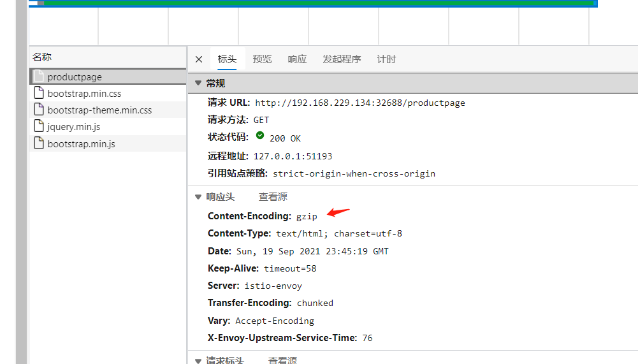Click the bootstrap-theme.min.css file icon

[x=39, y=110]
